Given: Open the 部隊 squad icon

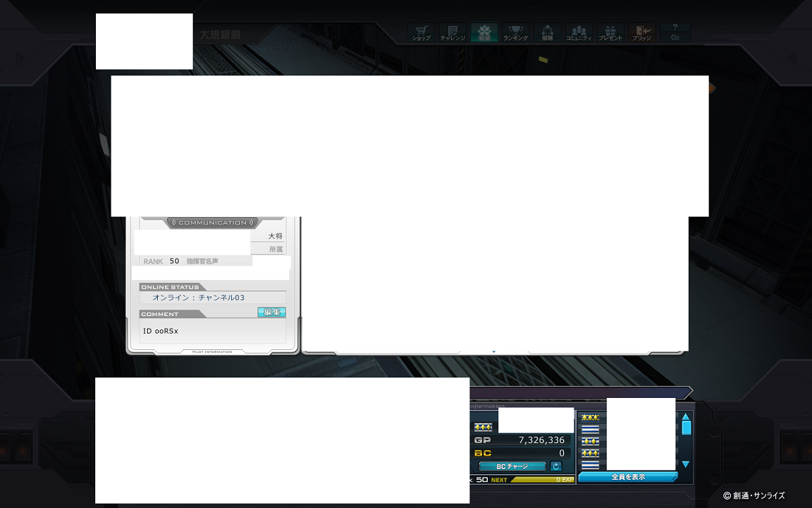Looking at the screenshot, I should tap(548, 32).
